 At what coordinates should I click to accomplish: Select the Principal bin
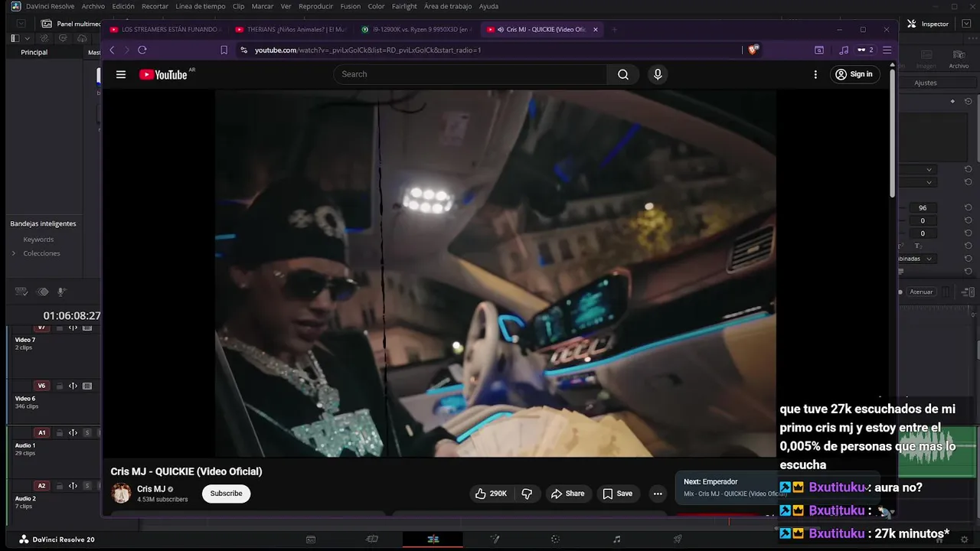coord(34,52)
